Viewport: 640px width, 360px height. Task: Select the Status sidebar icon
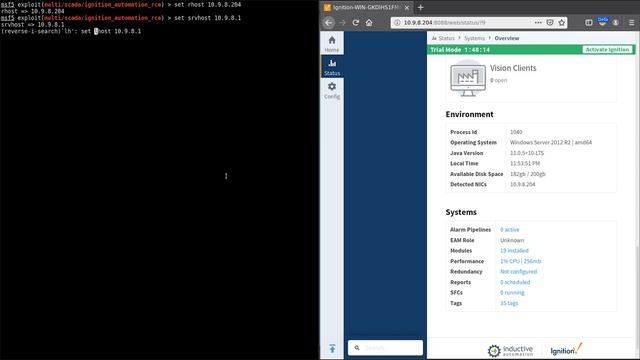pos(332,67)
